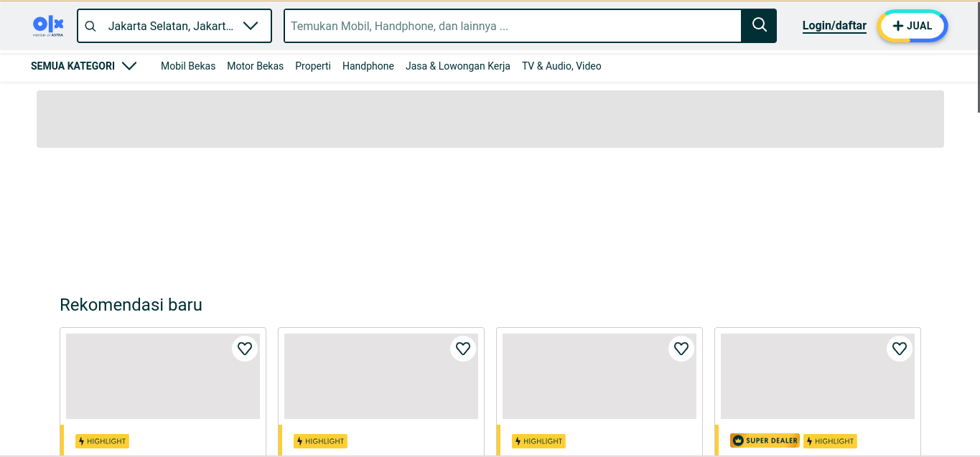Open the Handphone category
Viewport: 980px width, 457px height.
(x=368, y=66)
